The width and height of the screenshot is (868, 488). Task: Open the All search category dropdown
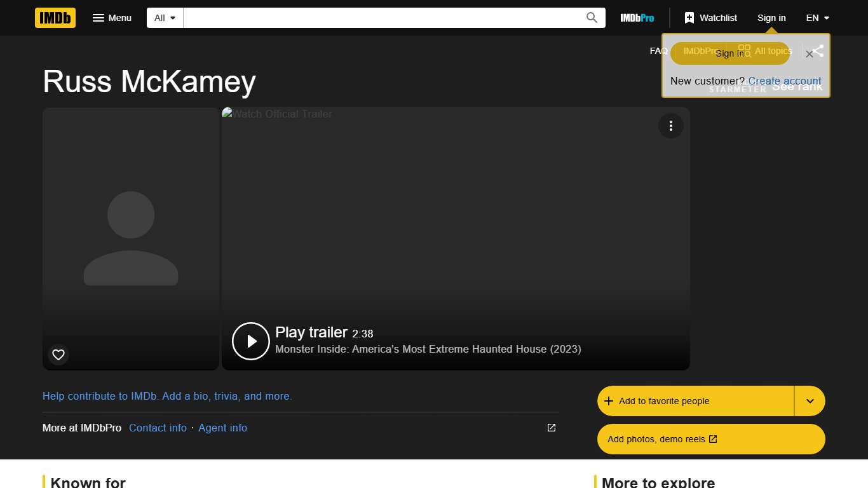click(x=164, y=17)
